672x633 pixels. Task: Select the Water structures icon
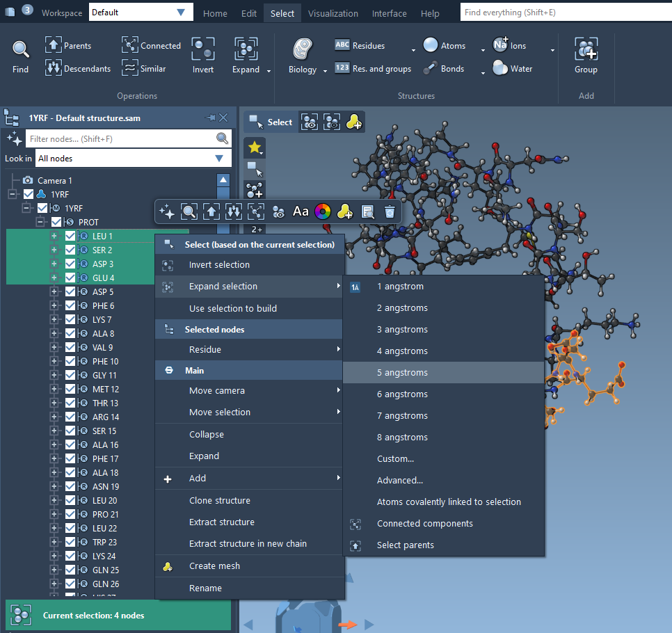[500, 69]
